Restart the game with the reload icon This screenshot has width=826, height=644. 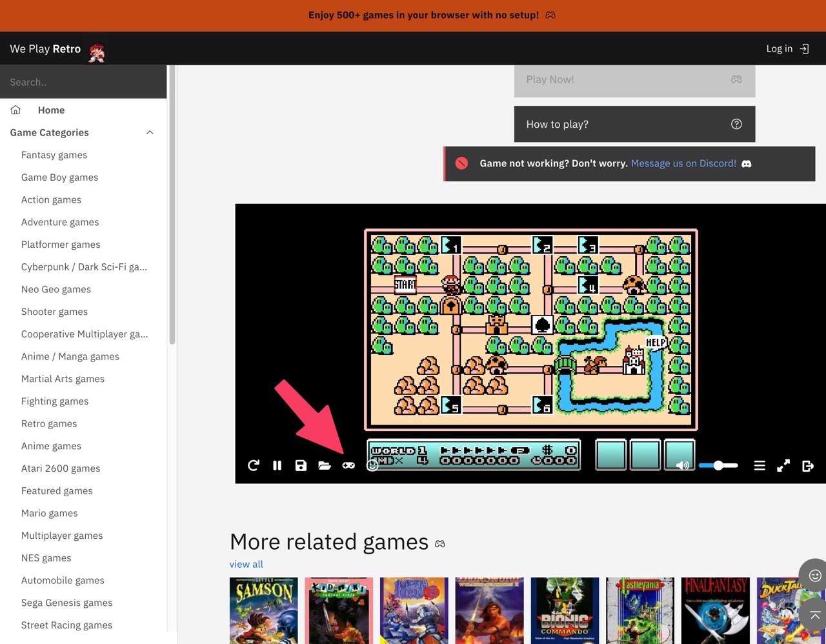pyautogui.click(x=254, y=465)
